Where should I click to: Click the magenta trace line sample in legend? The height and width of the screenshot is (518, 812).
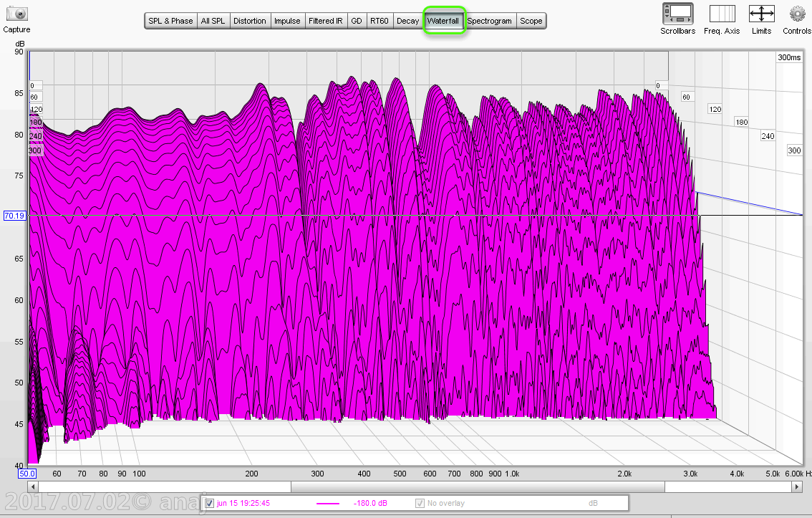pyautogui.click(x=327, y=503)
